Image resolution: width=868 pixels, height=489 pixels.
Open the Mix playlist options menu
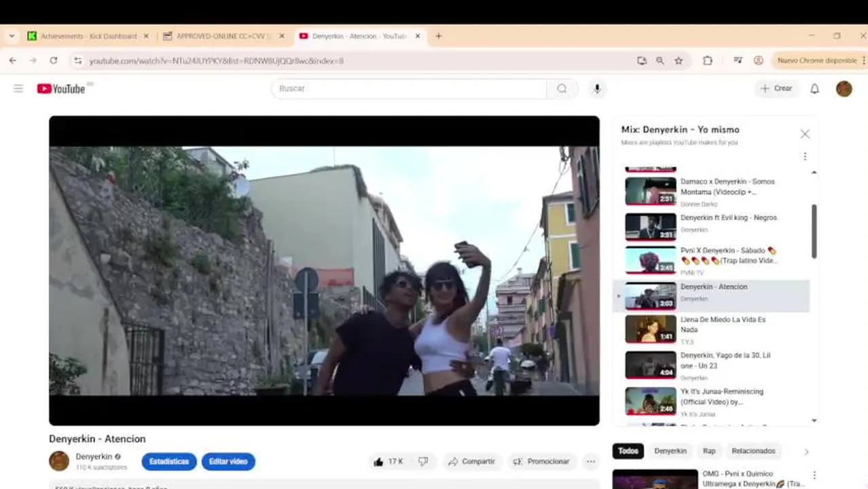[x=805, y=156]
